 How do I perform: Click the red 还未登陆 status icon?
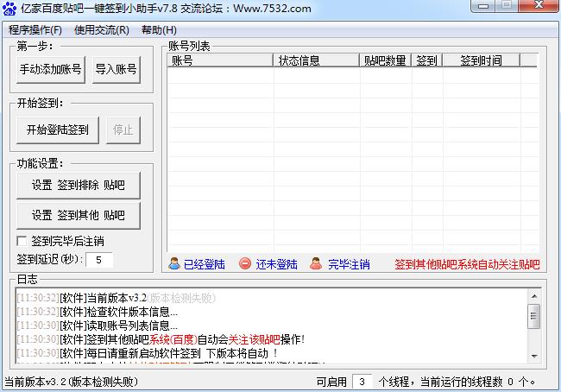click(x=245, y=264)
